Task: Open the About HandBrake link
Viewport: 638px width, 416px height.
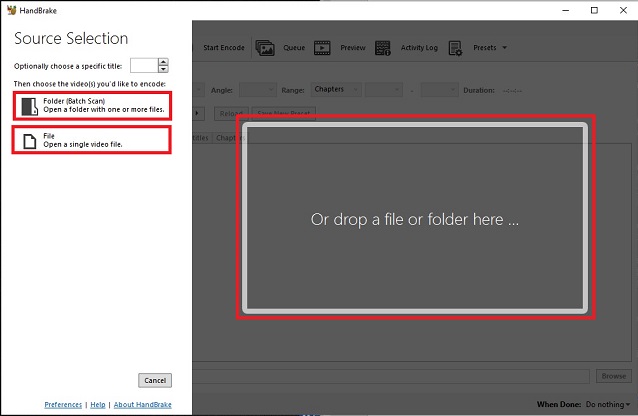Action: (x=142, y=405)
